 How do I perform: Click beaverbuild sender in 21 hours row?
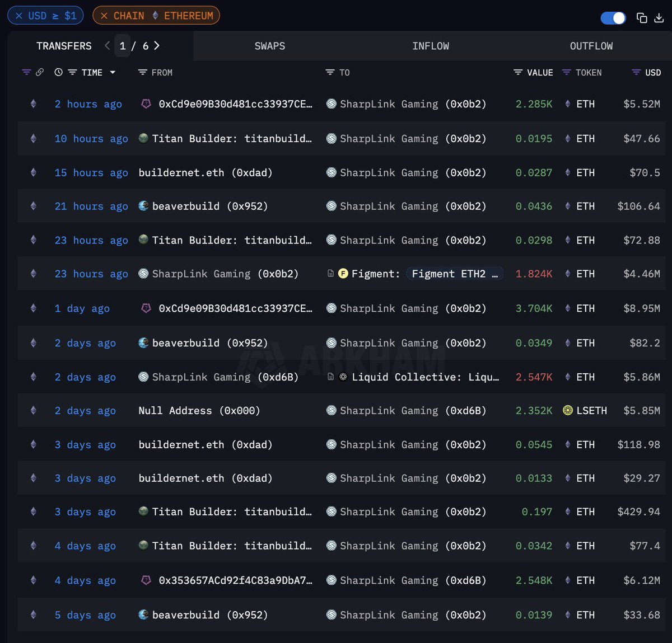pos(210,206)
